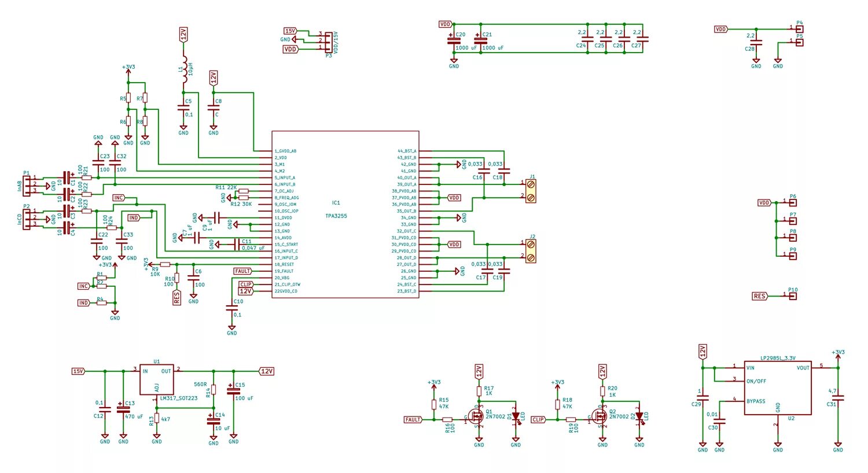
Task: Click the 8_FREQ_ADG pin label
Action: pos(286,198)
